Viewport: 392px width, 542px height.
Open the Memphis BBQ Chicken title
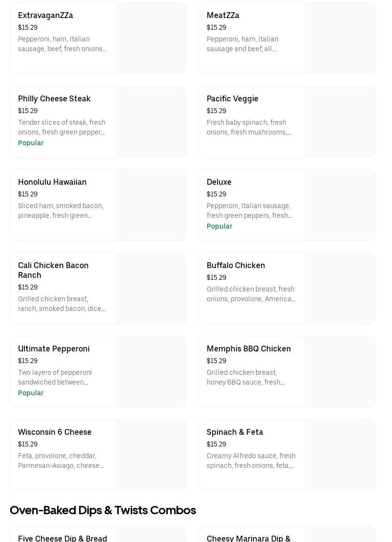click(249, 349)
